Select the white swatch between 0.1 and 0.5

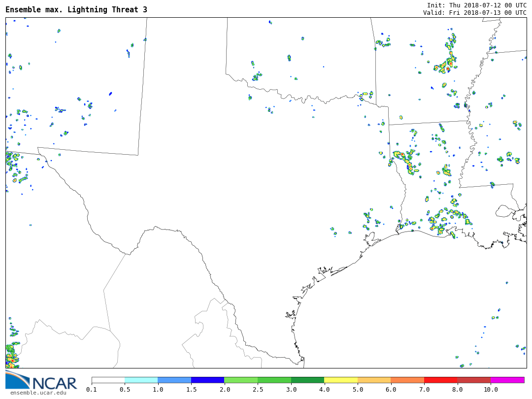coord(108,380)
